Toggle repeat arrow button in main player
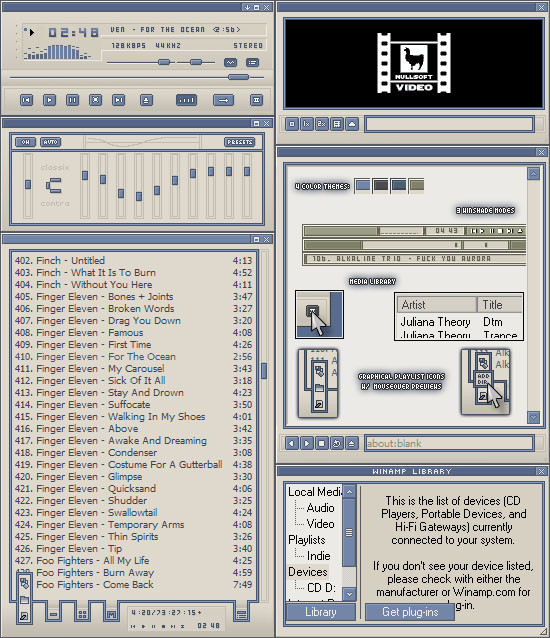This screenshot has width=550, height=638. [223, 100]
